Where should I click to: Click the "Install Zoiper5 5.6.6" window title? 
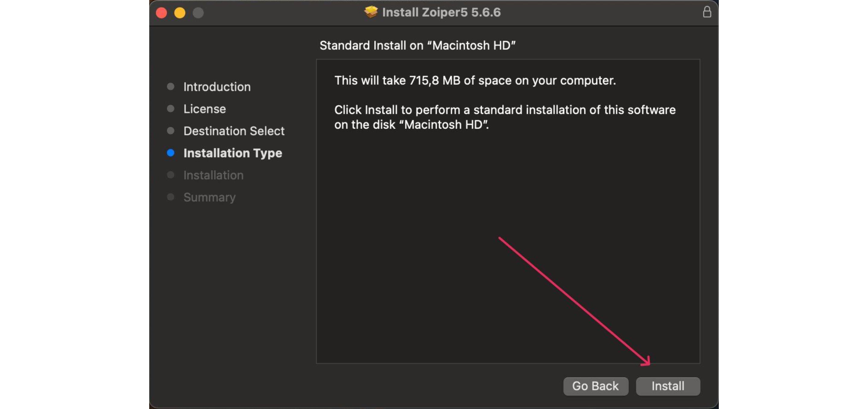coord(441,12)
